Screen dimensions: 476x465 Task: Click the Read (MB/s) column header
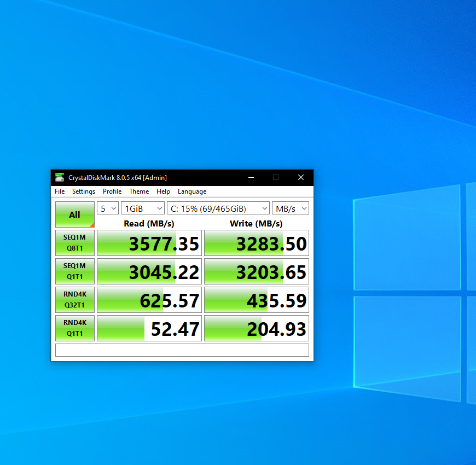click(x=149, y=223)
